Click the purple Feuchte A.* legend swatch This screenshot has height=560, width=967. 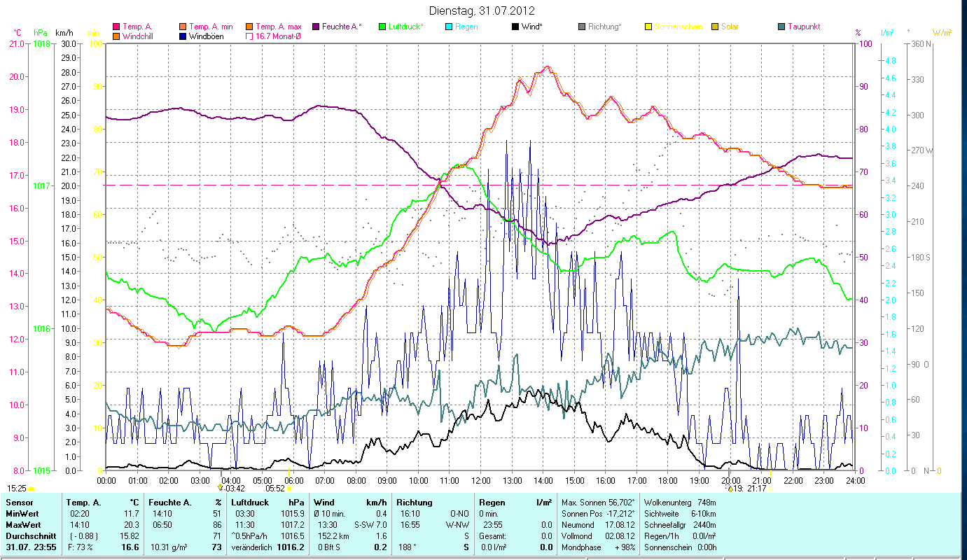click(x=316, y=27)
